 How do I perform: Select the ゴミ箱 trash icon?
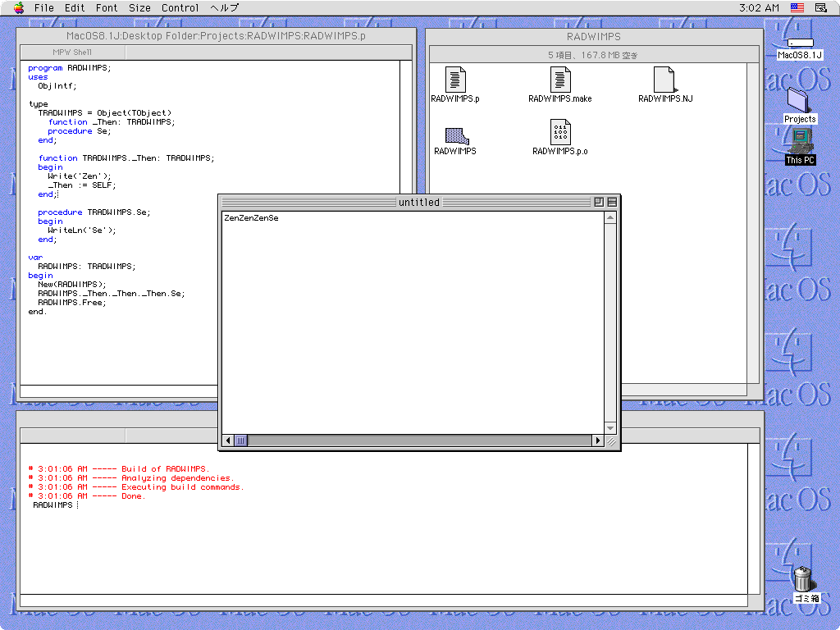click(x=806, y=584)
